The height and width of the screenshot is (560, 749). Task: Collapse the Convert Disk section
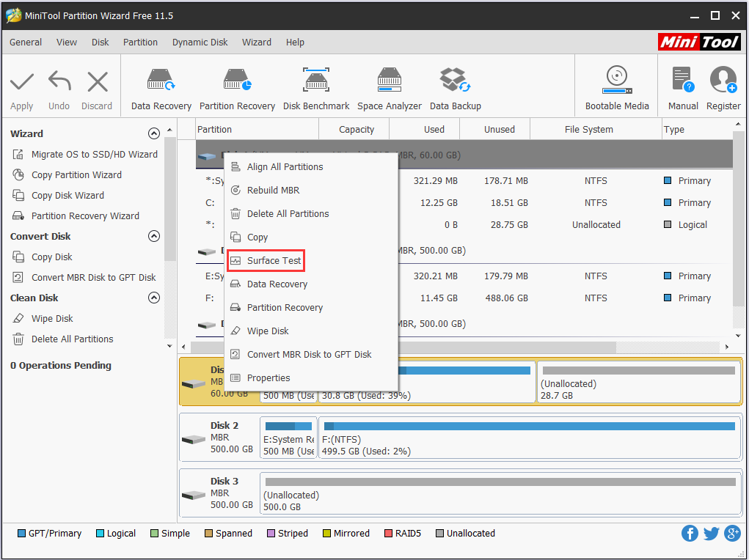pyautogui.click(x=154, y=236)
